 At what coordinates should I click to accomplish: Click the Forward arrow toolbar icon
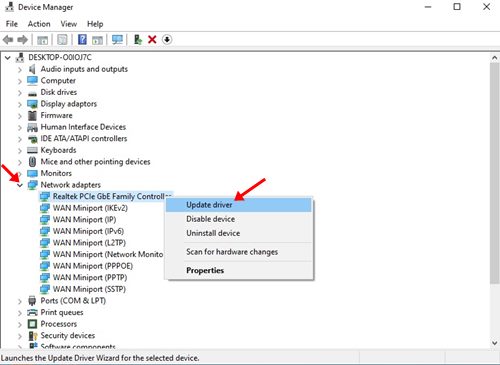23,40
